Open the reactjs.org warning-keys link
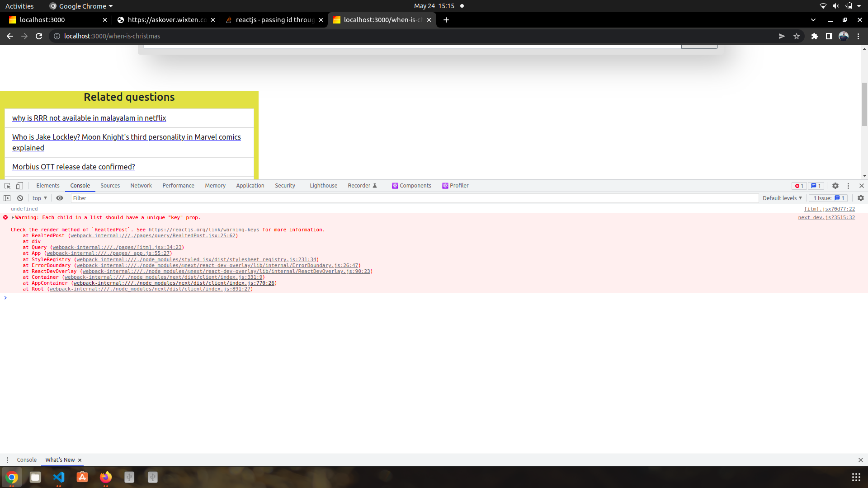The image size is (868, 488). pyautogui.click(x=204, y=230)
